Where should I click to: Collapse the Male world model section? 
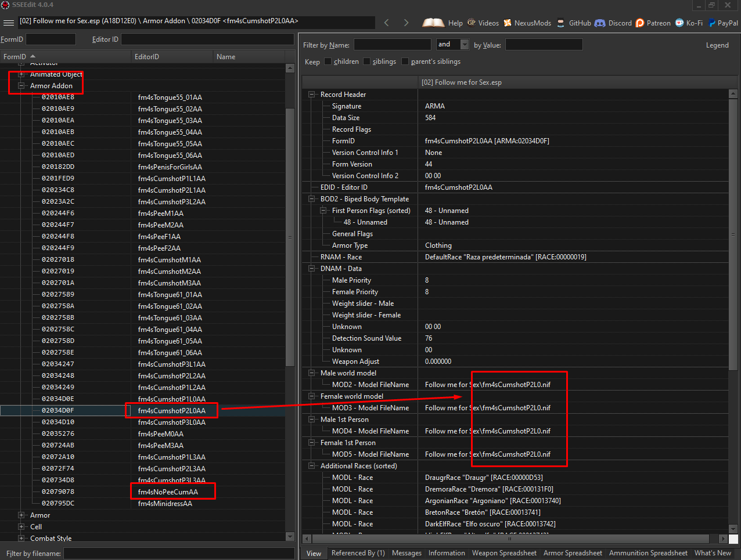(x=312, y=373)
